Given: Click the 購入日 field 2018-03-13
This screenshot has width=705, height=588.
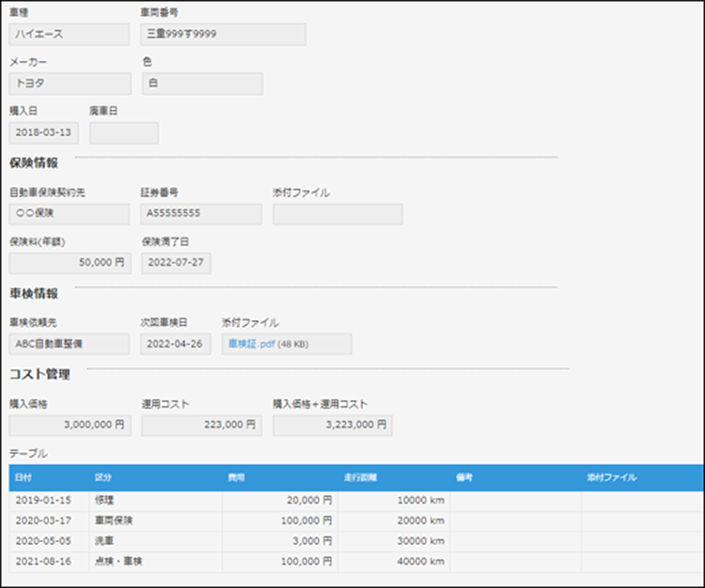Looking at the screenshot, I should click(x=43, y=132).
